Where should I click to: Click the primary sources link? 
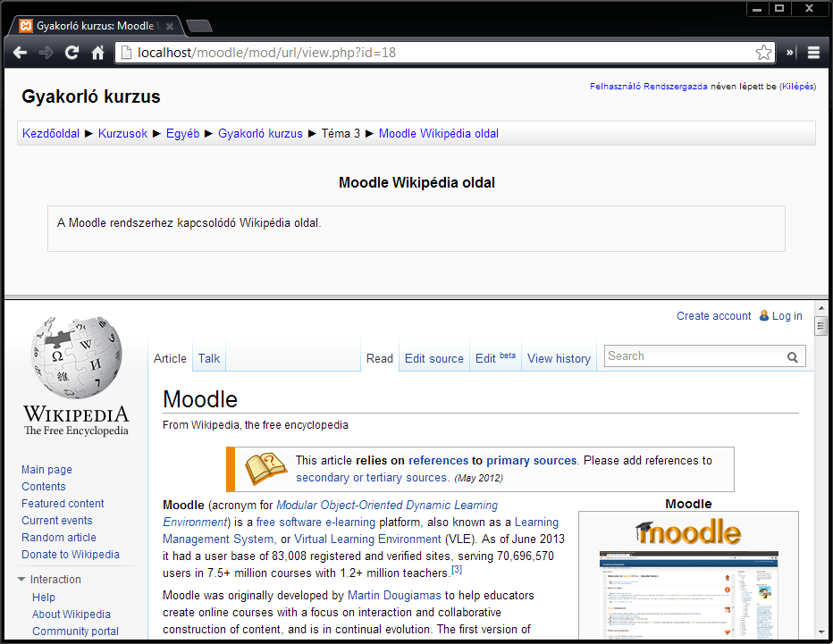531,460
